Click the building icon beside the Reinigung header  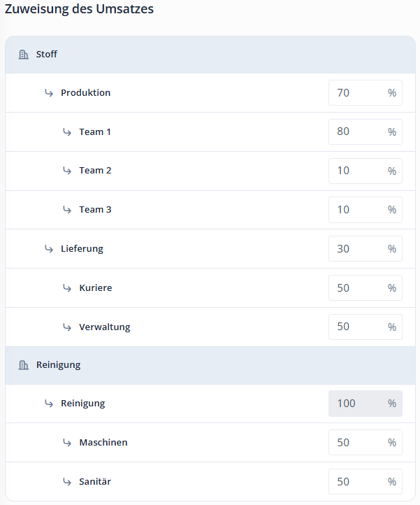(23, 365)
